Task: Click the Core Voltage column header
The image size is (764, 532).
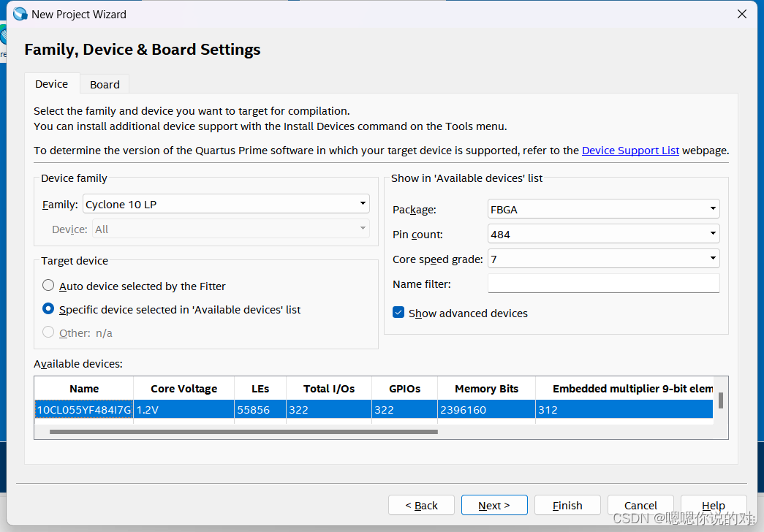Action: point(184,389)
